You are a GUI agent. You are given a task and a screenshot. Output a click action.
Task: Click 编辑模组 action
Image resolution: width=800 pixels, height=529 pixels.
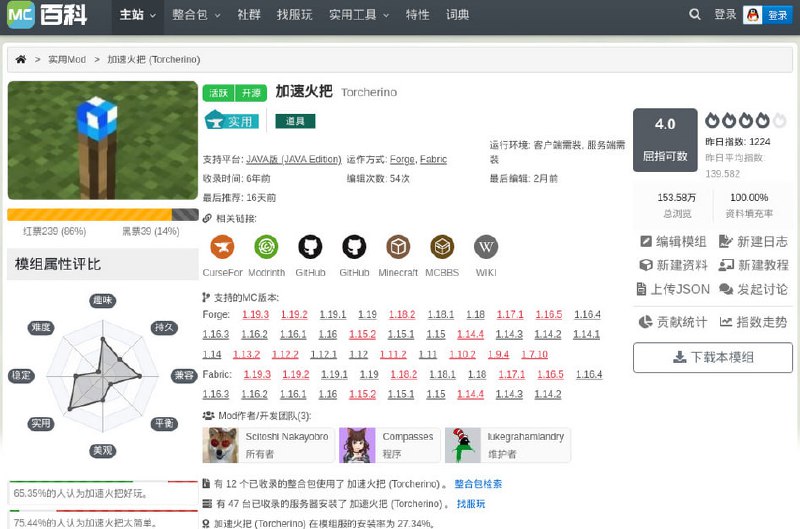click(x=673, y=241)
